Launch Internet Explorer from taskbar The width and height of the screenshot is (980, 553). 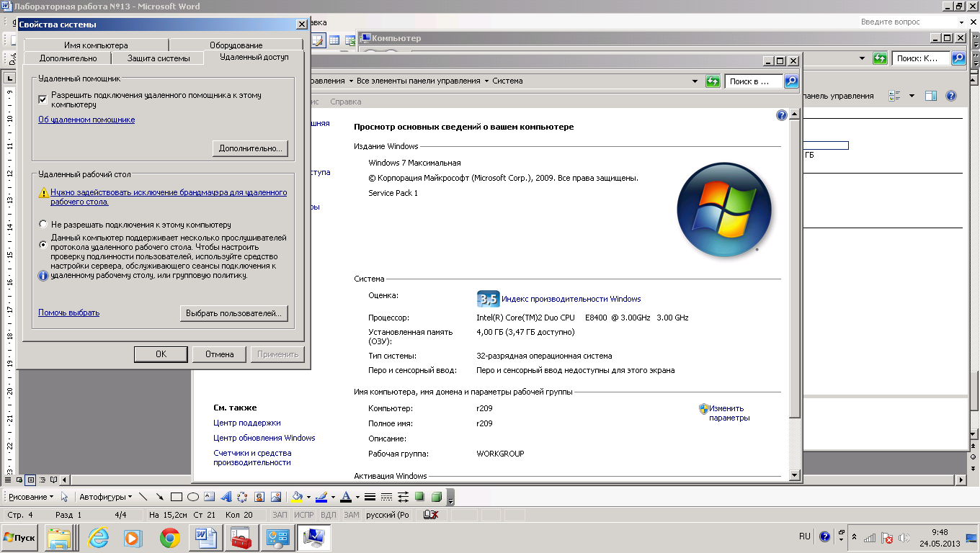(x=97, y=537)
